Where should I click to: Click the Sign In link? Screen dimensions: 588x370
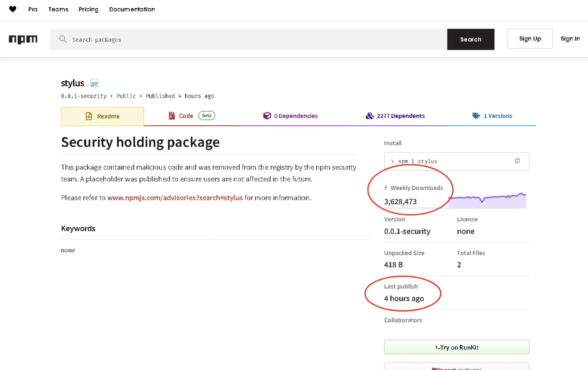570,39
